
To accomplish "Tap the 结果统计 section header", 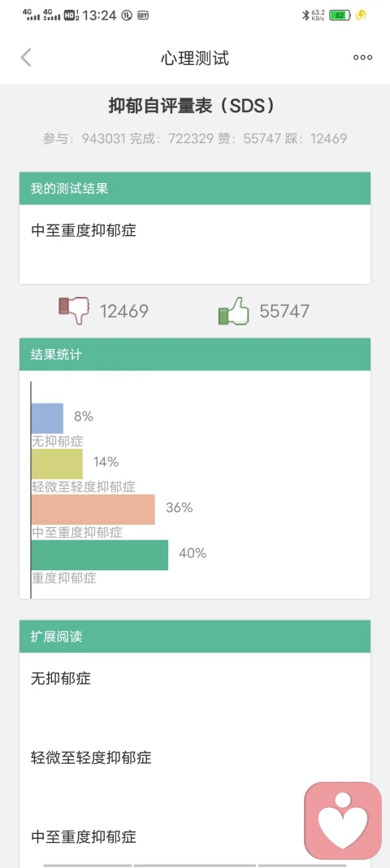I will coord(195,355).
